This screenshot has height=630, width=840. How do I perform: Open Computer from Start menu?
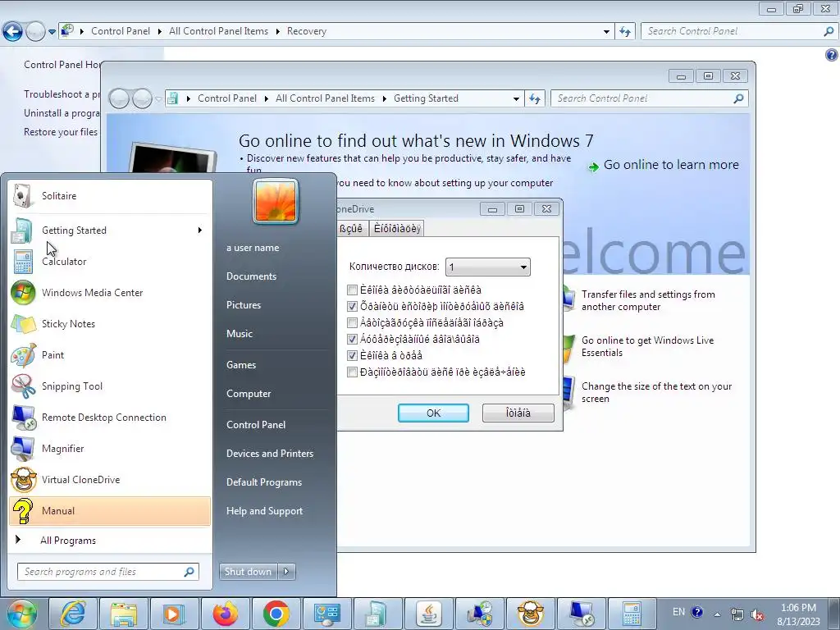click(249, 394)
